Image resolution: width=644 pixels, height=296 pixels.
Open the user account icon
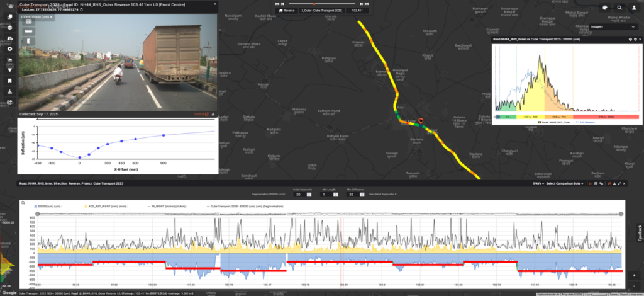[634, 8]
